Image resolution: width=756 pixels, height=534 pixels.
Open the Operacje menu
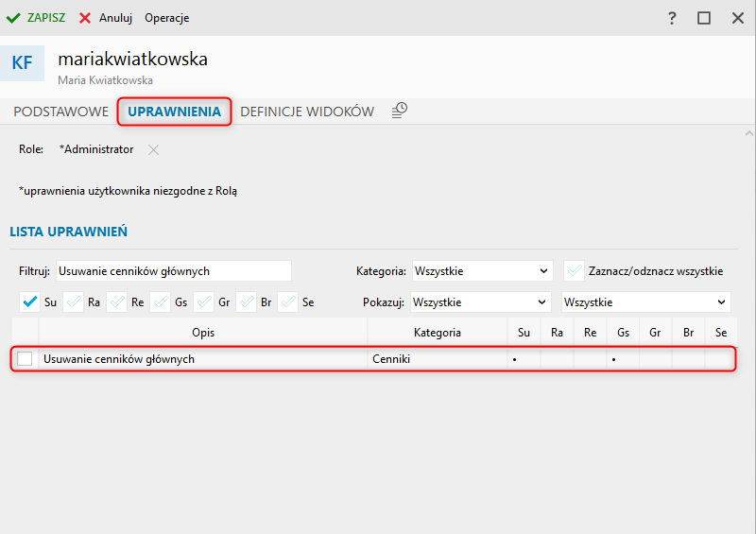click(167, 18)
